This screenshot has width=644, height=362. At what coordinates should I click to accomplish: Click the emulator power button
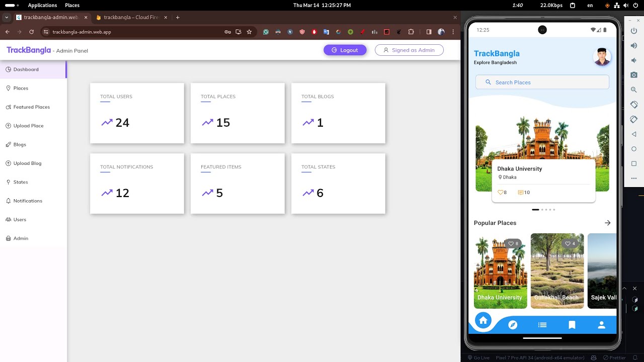(x=634, y=31)
